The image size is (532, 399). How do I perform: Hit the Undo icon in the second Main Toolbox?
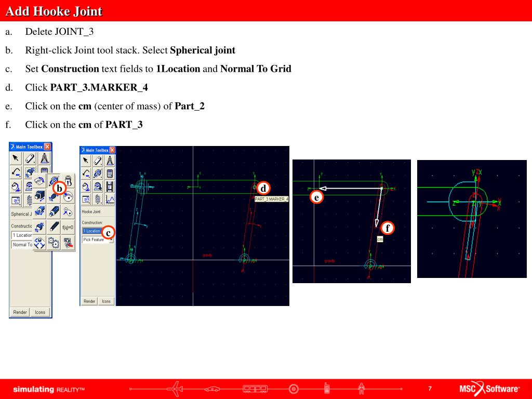point(86,174)
